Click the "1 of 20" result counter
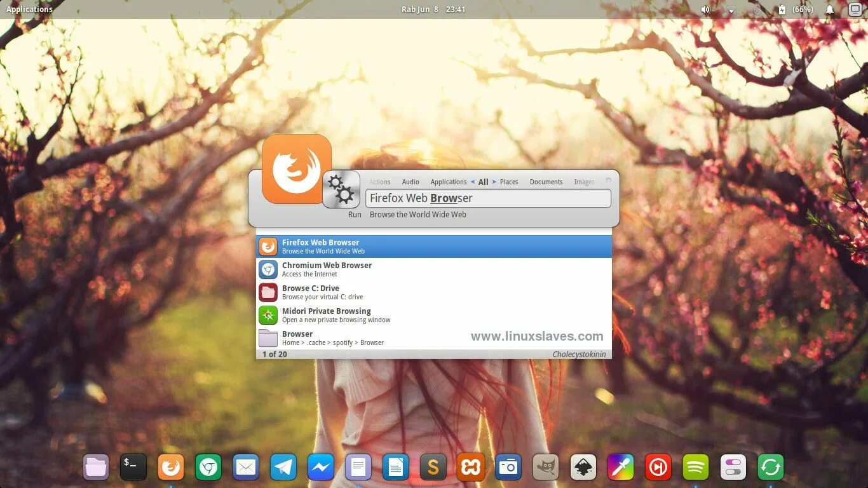This screenshot has width=868, height=488. pos(275,354)
